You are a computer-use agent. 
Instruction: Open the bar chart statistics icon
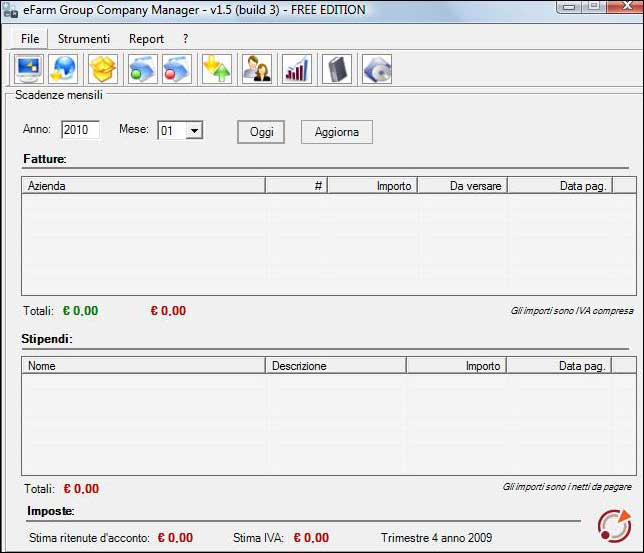click(x=296, y=69)
